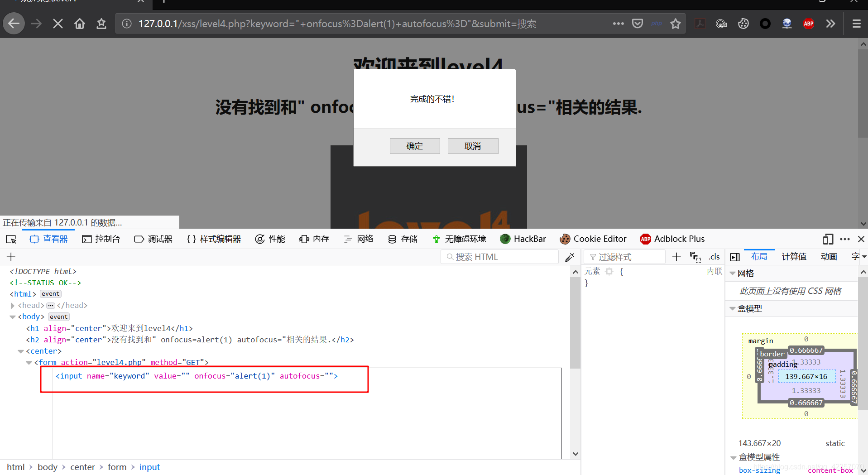Collapse the center element node
The image size is (868, 475).
click(21, 351)
